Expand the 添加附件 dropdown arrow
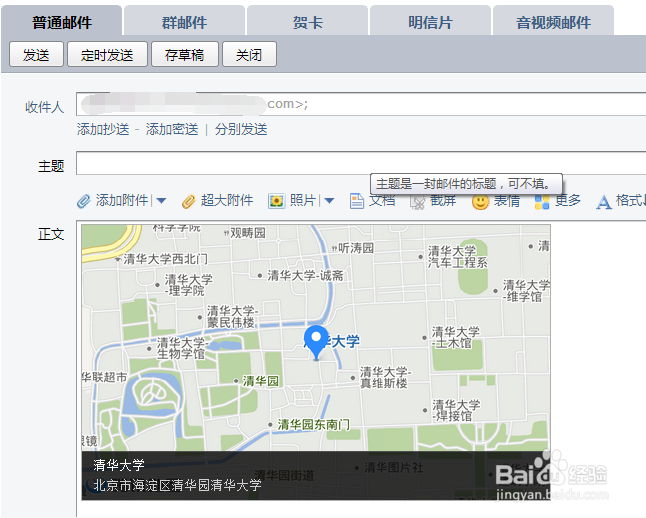This screenshot has height=518, width=646. [x=161, y=201]
